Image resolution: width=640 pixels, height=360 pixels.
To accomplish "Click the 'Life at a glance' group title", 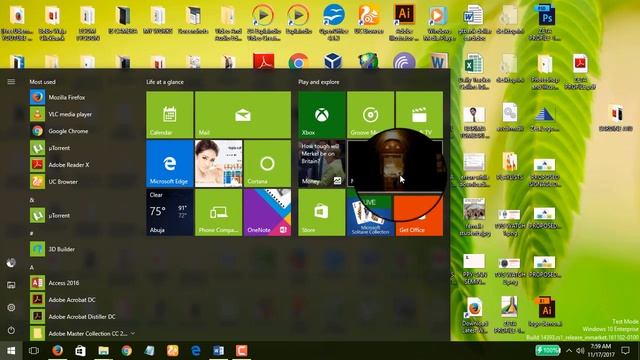I will coord(165,82).
